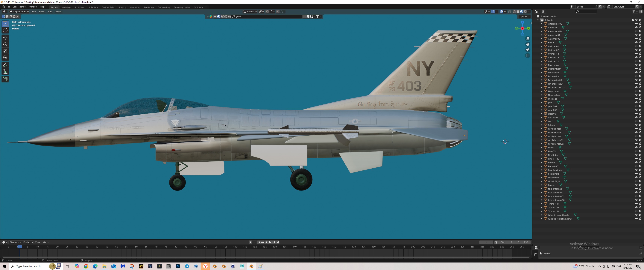The image size is (644, 270).
Task: Toggle X-ray mode in viewport header
Action: (x=510, y=11)
